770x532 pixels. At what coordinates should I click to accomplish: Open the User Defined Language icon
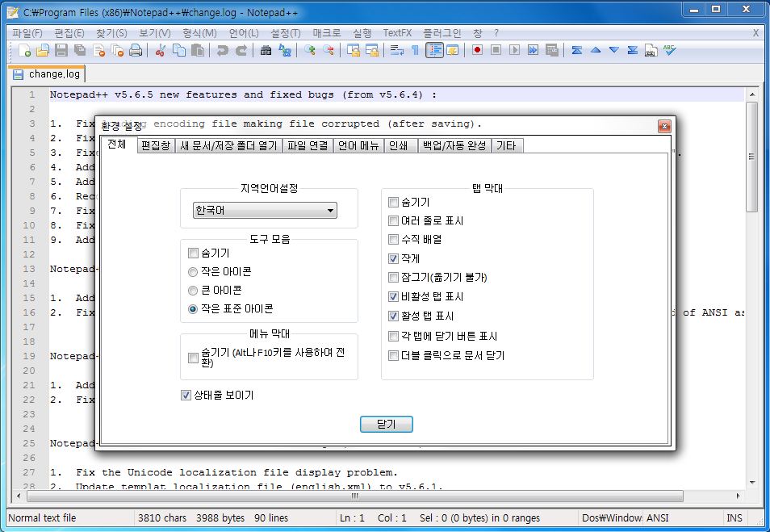tap(452, 50)
